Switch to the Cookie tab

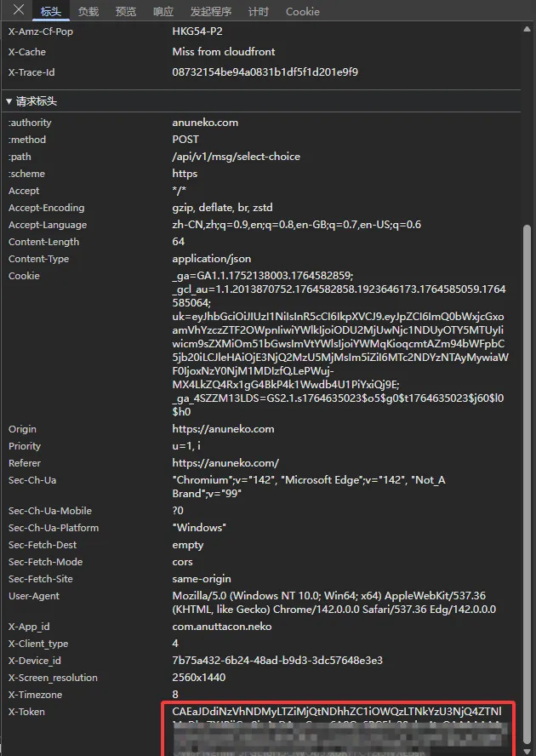click(303, 12)
